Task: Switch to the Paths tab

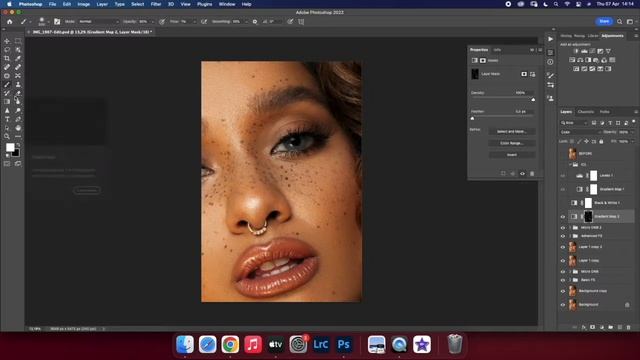Action: pos(604,112)
